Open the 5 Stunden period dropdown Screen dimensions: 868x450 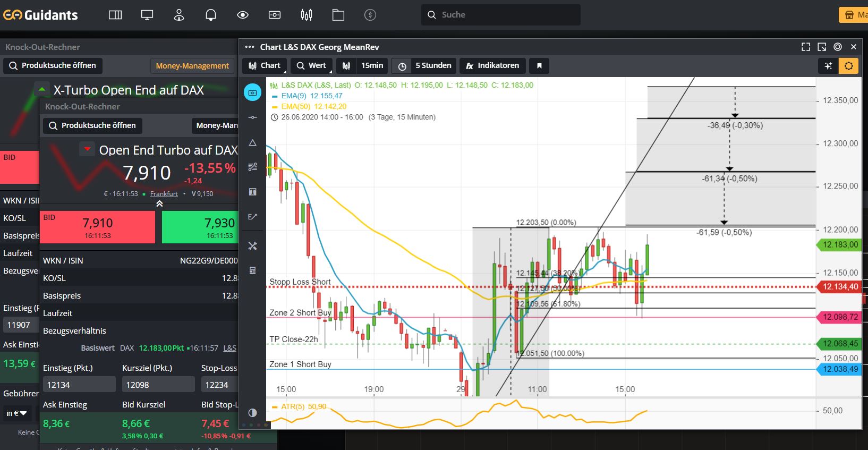(433, 66)
